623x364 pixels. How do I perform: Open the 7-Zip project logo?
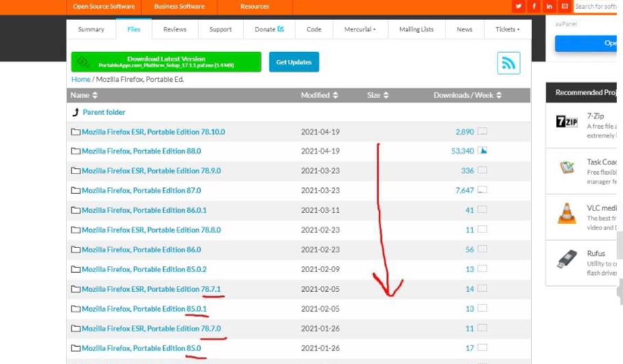click(566, 122)
